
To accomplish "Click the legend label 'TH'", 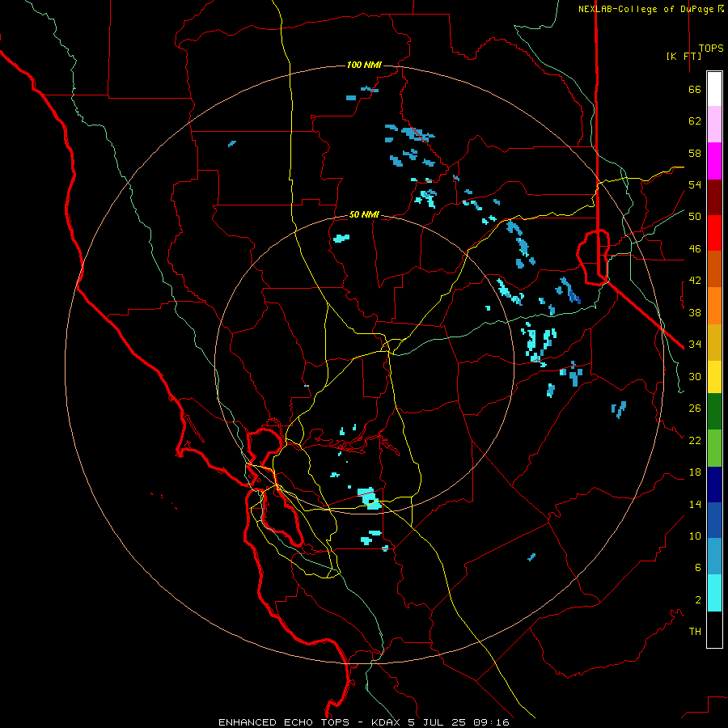I will click(695, 632).
